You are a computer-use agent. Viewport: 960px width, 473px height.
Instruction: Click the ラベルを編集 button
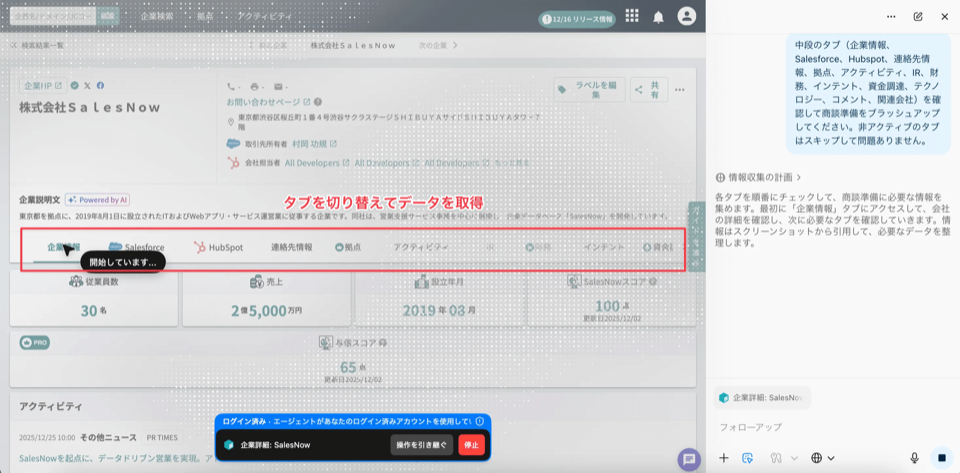point(590,89)
